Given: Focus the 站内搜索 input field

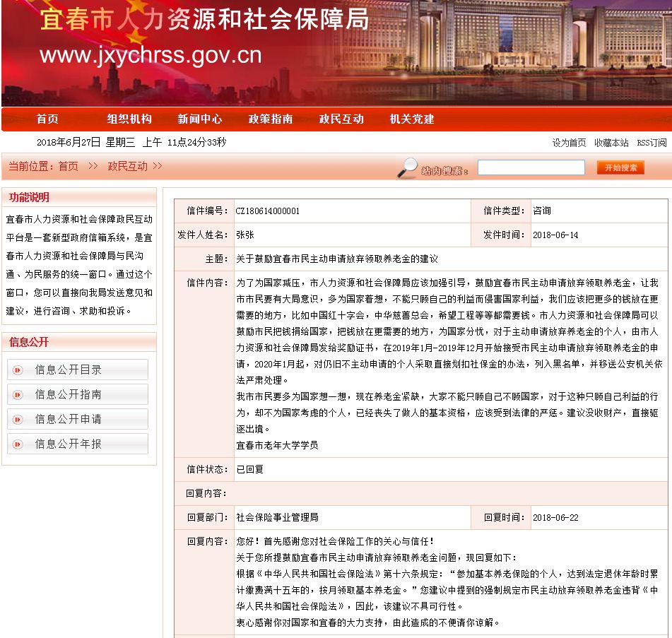Looking at the screenshot, I should click(x=531, y=167).
